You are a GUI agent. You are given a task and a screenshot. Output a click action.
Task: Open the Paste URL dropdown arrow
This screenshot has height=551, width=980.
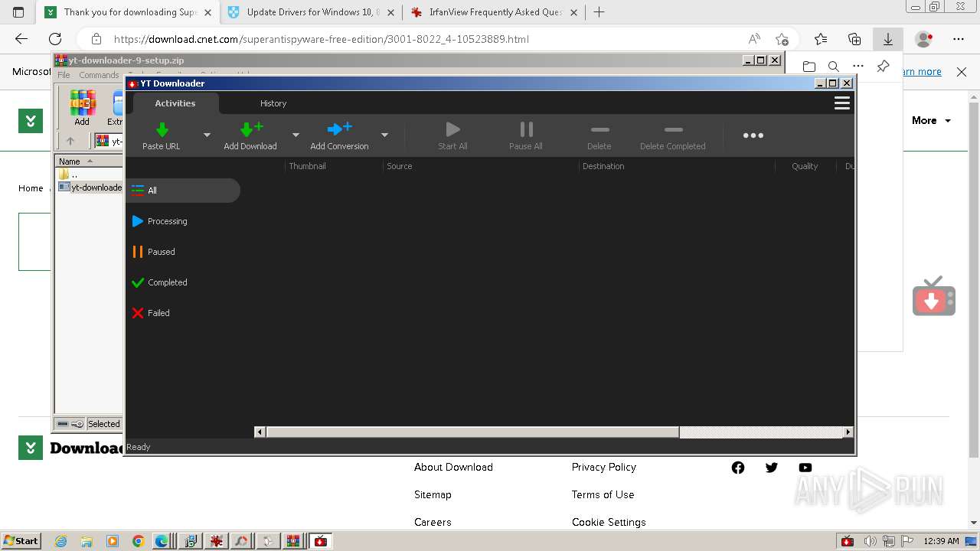click(x=207, y=135)
